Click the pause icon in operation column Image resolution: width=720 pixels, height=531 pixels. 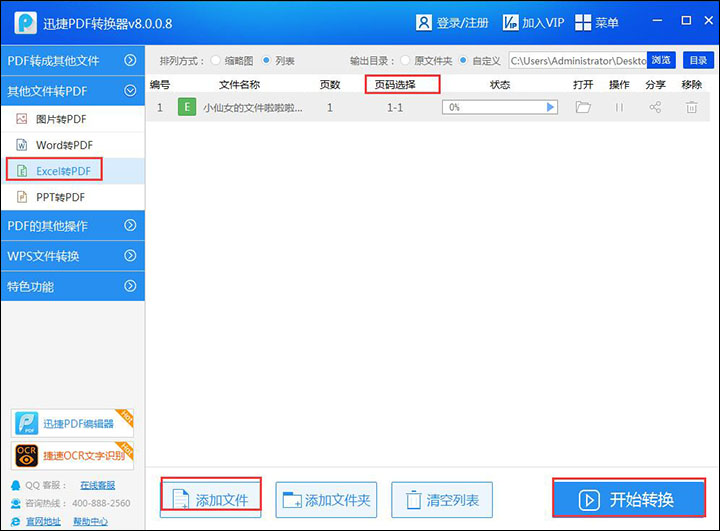(619, 107)
